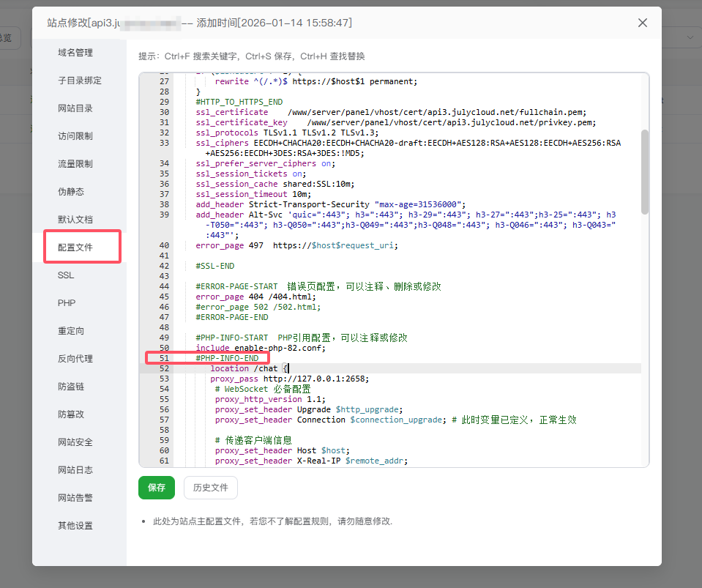This screenshot has width=702, height=588.
Task: Go to 其他设置 tab
Action: [75, 526]
